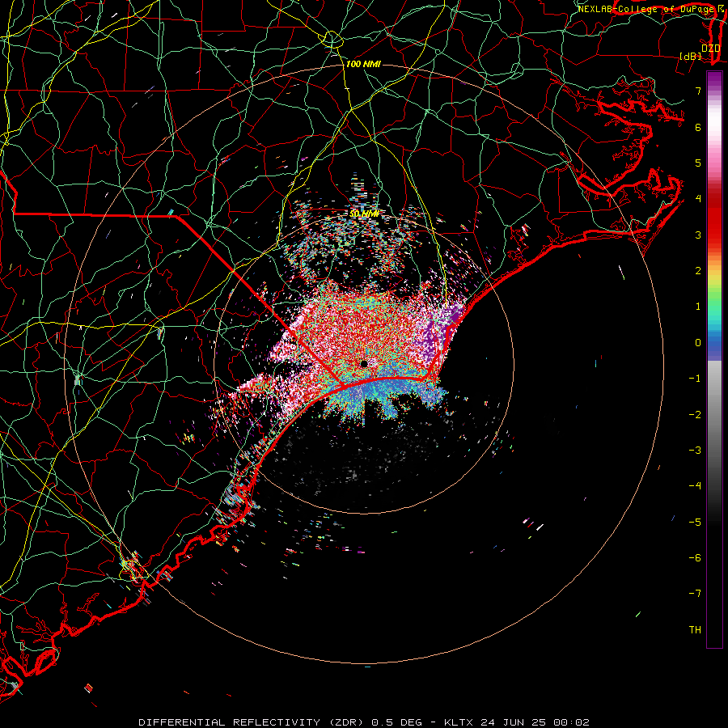728x728 pixels.
Task: Click the 7 tick label on scale
Action: [698, 91]
